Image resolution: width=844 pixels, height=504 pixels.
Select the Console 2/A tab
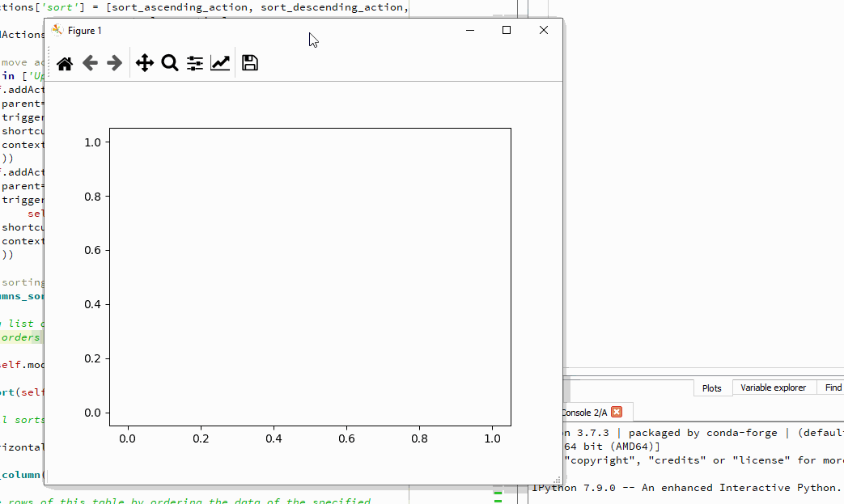[583, 411]
